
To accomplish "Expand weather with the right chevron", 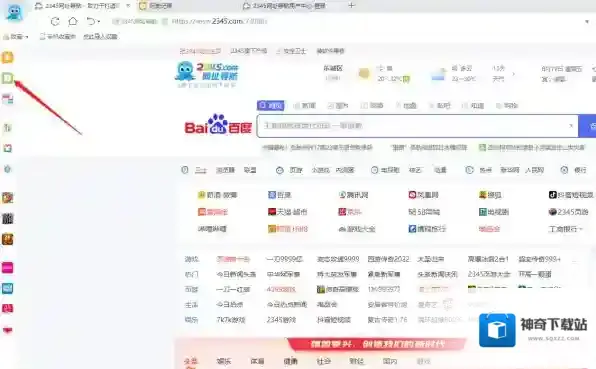I will coord(514,74).
